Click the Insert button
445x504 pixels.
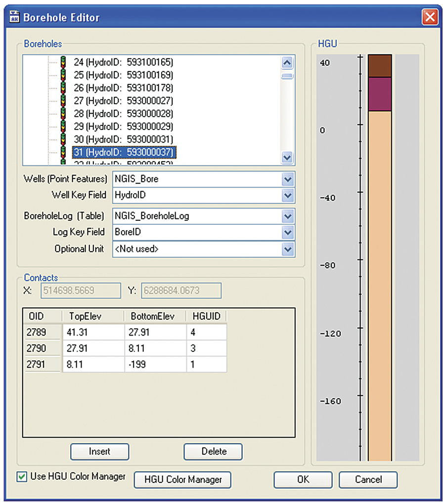click(x=100, y=452)
